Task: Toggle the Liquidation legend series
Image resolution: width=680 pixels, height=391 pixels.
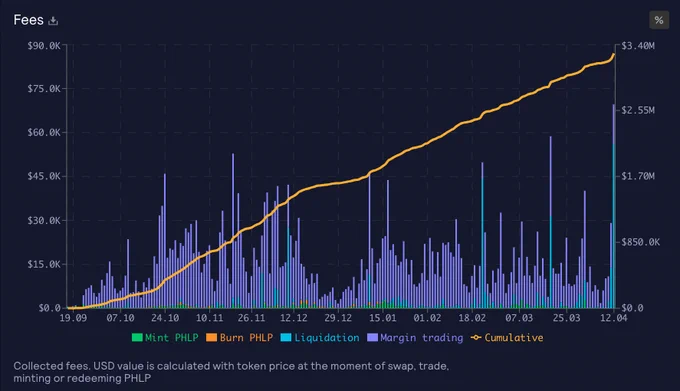Action: click(320, 338)
